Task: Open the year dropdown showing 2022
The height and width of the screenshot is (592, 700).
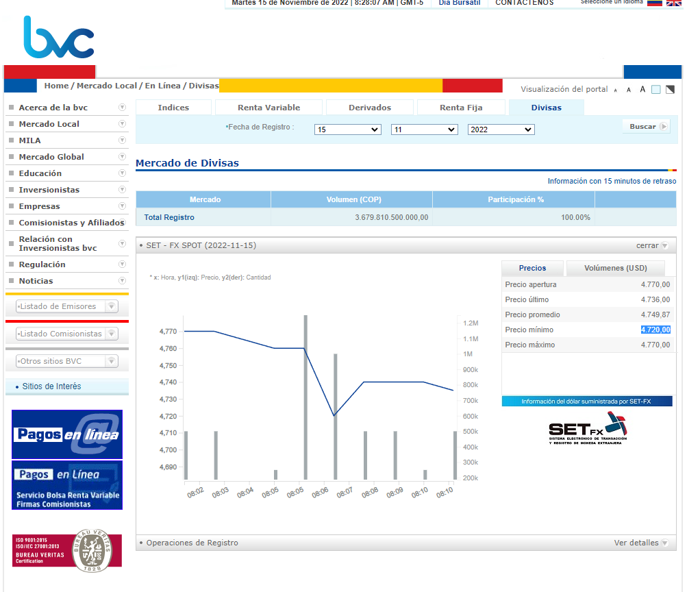Action: (501, 129)
